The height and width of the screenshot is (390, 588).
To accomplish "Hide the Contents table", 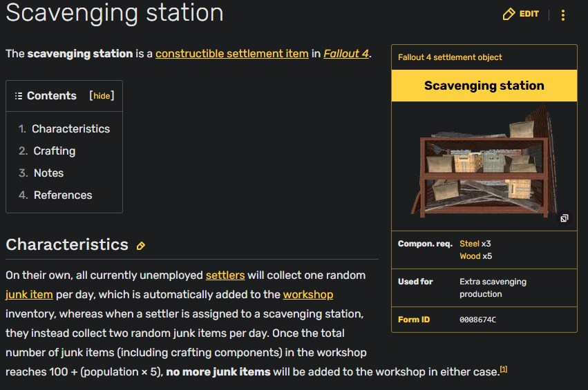I will tap(102, 96).
